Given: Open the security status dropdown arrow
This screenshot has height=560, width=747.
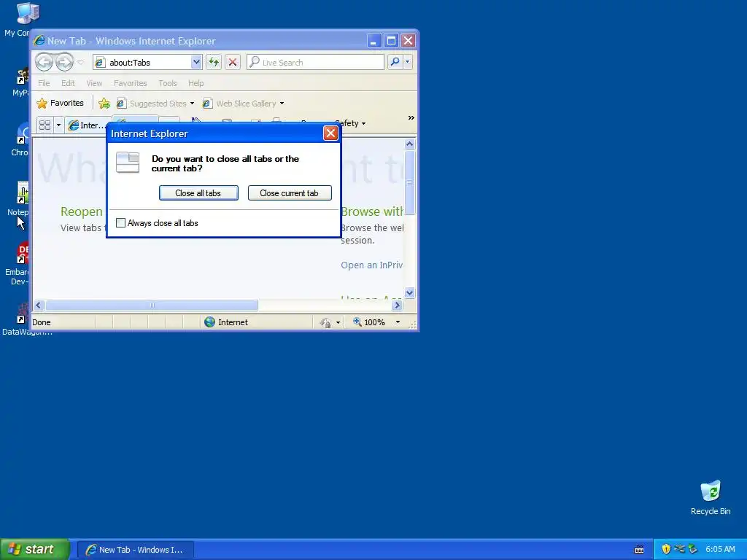Looking at the screenshot, I should click(x=338, y=322).
